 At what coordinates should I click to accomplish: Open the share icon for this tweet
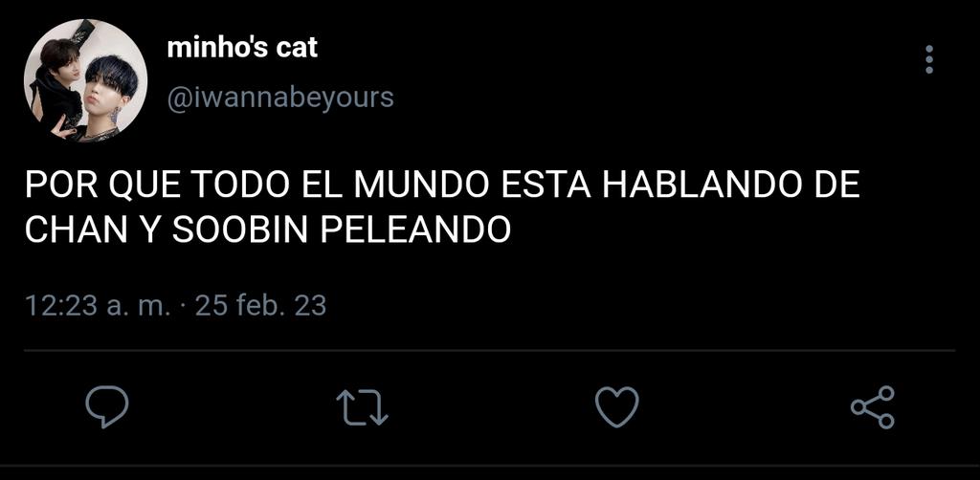pyautogui.click(x=873, y=407)
